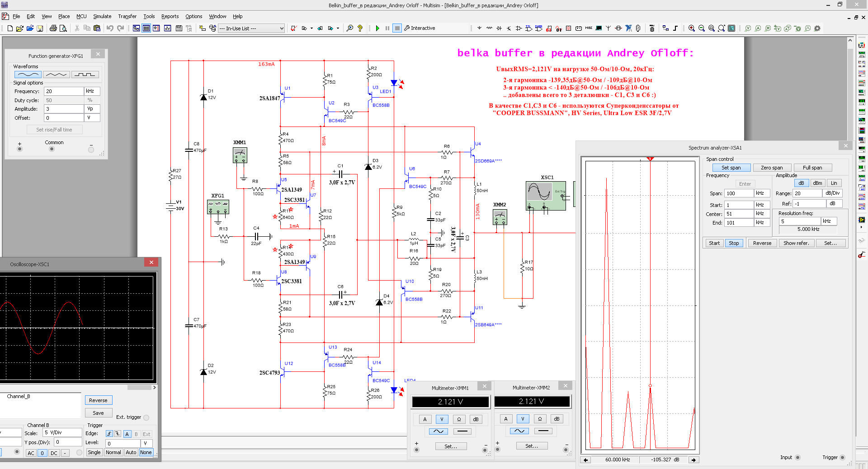Image resolution: width=868 pixels, height=469 pixels.
Task: Open the Place menu
Action: click(x=64, y=16)
